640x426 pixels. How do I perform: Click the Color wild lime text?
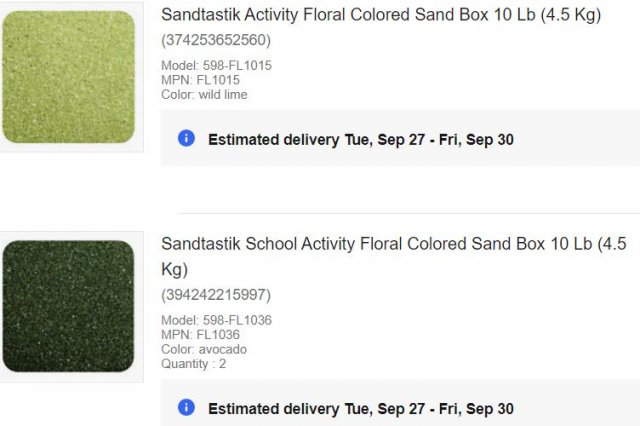204,95
